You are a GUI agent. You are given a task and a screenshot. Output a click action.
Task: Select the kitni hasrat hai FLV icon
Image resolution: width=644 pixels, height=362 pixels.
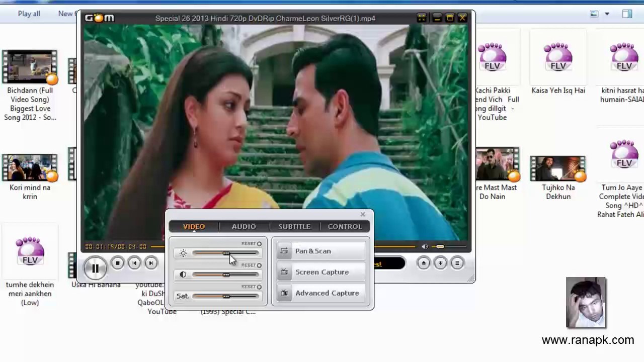pyautogui.click(x=624, y=57)
